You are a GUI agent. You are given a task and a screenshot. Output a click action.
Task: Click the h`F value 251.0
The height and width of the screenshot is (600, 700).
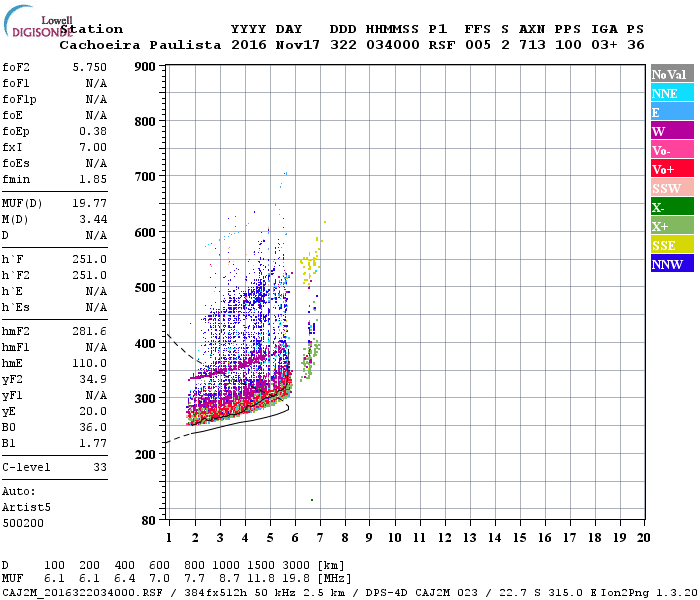[x=90, y=259]
